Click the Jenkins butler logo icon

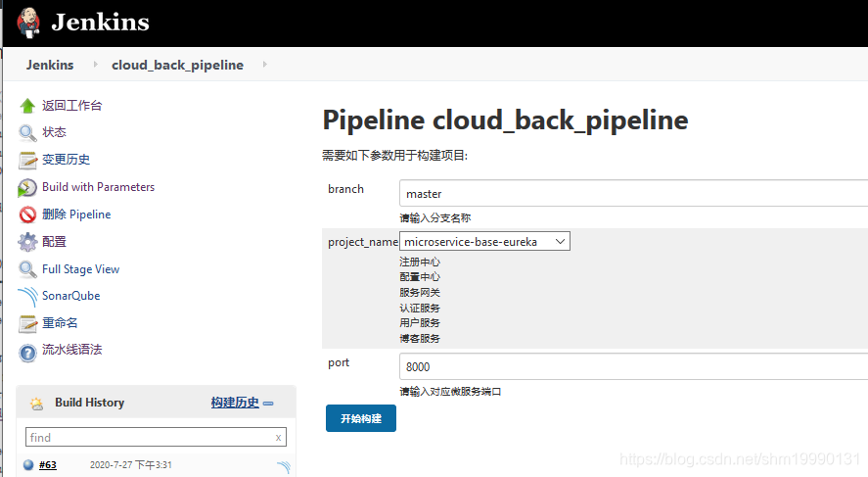[x=28, y=23]
